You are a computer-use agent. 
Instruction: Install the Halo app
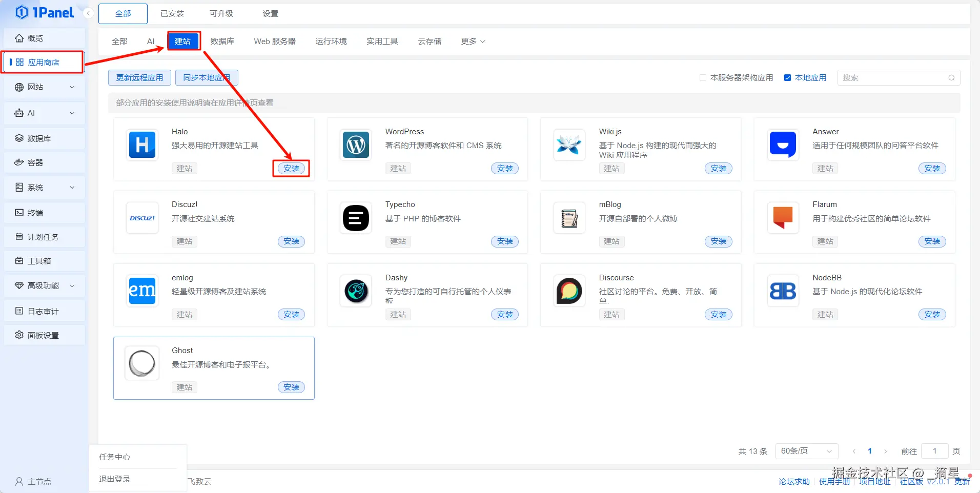(291, 168)
